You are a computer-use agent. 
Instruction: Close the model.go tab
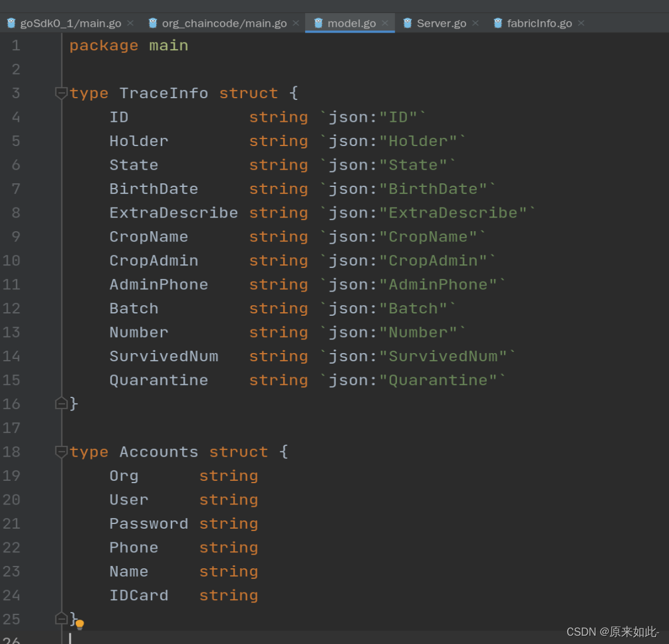click(385, 23)
